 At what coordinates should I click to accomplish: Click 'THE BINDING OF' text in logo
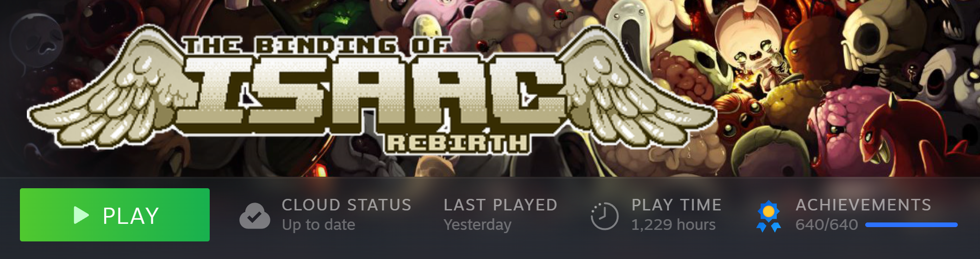click(x=316, y=46)
